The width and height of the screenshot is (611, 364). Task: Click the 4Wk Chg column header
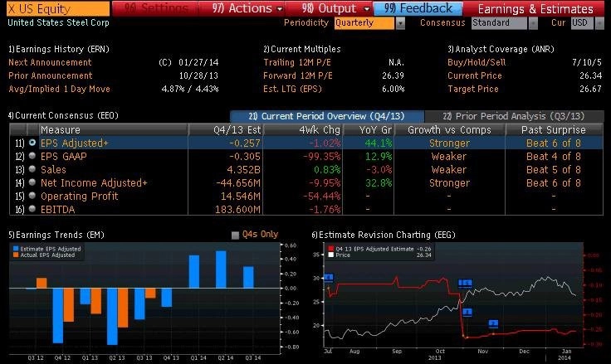click(303, 129)
